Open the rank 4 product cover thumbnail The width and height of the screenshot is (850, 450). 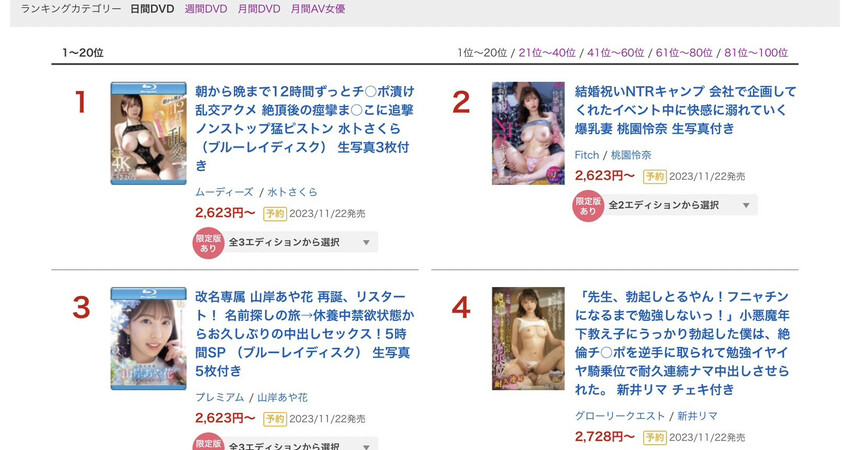pos(528,338)
